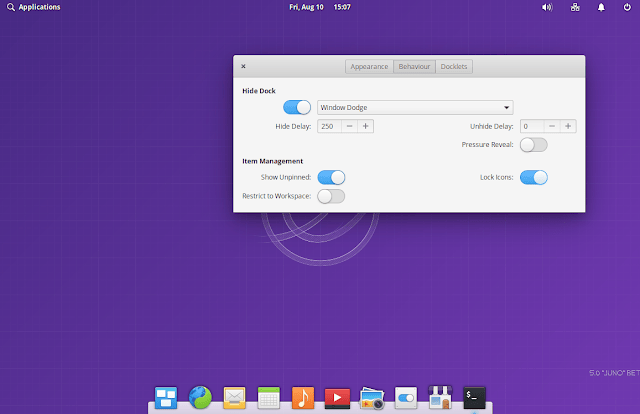Enable Restrict to Workspace switch
The width and height of the screenshot is (640, 414).
tap(331, 196)
